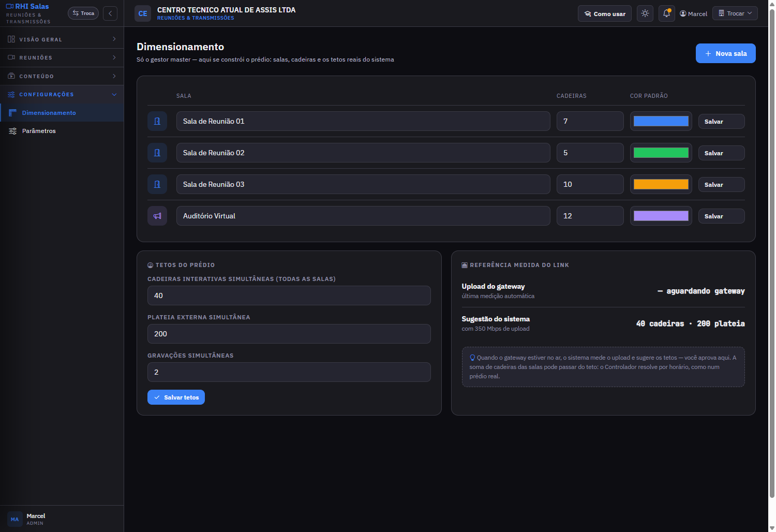Click the Visão Geral dashboard icon
The width and height of the screenshot is (776, 532).
pyautogui.click(x=11, y=39)
